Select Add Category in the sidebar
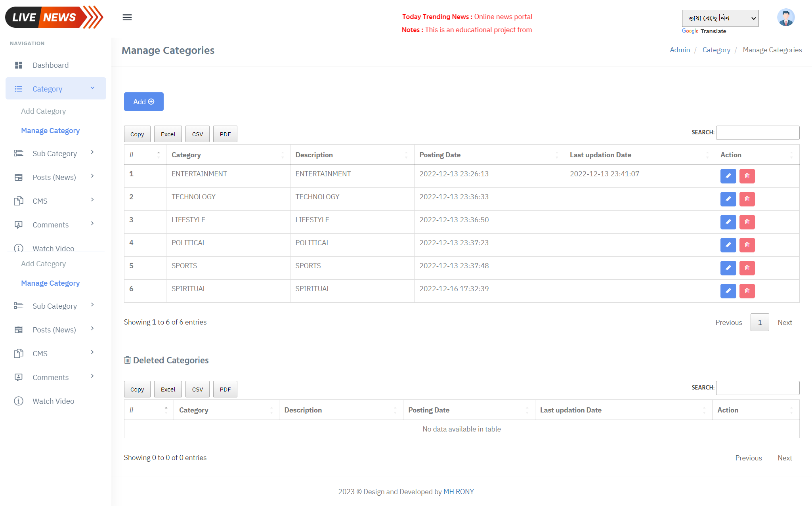Screen dimensions: 812x506 pyautogui.click(x=43, y=111)
